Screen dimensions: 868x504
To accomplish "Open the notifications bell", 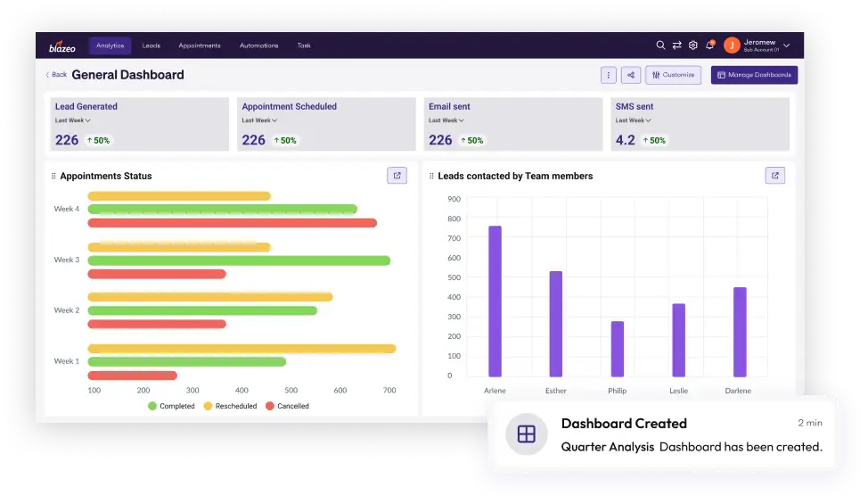I will [x=710, y=45].
